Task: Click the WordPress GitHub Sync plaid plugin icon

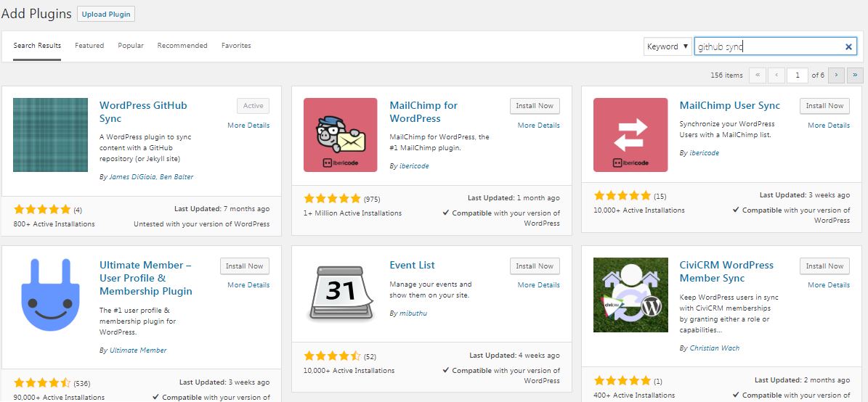Action: 50,135
